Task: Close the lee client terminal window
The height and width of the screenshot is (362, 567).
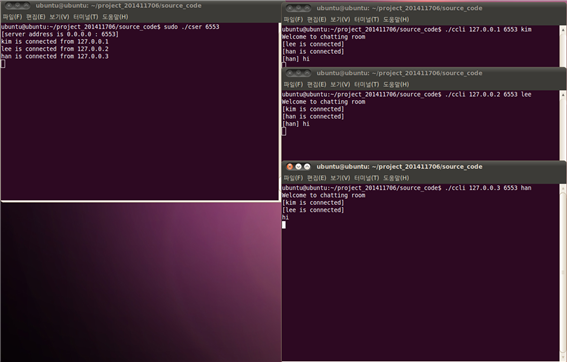Action: coord(290,73)
